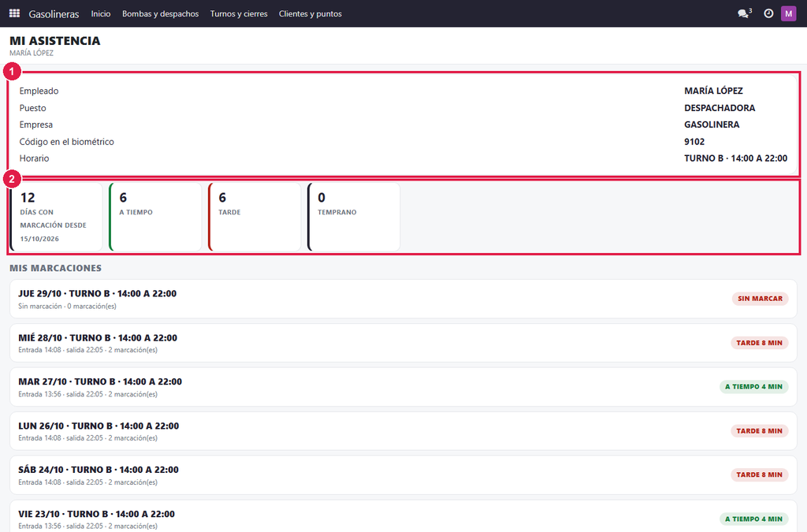Click the Horario field label
This screenshot has height=532, width=807.
click(x=35, y=158)
